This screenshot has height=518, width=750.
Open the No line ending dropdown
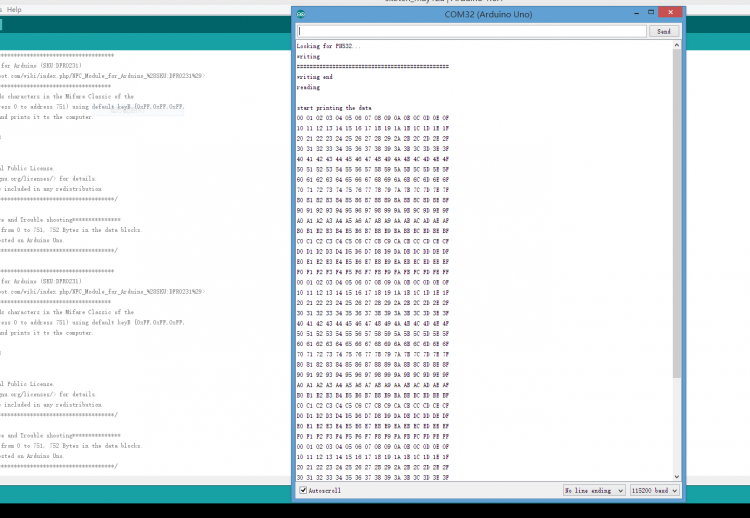click(x=593, y=491)
